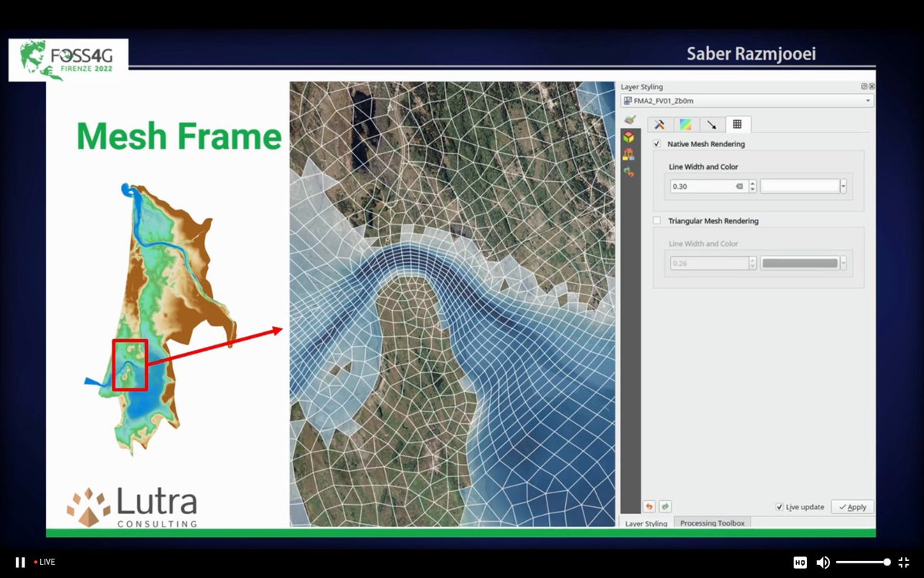Click the FOSS4G Firenze 2022 logo
The width and height of the screenshot is (924, 578).
coord(69,60)
